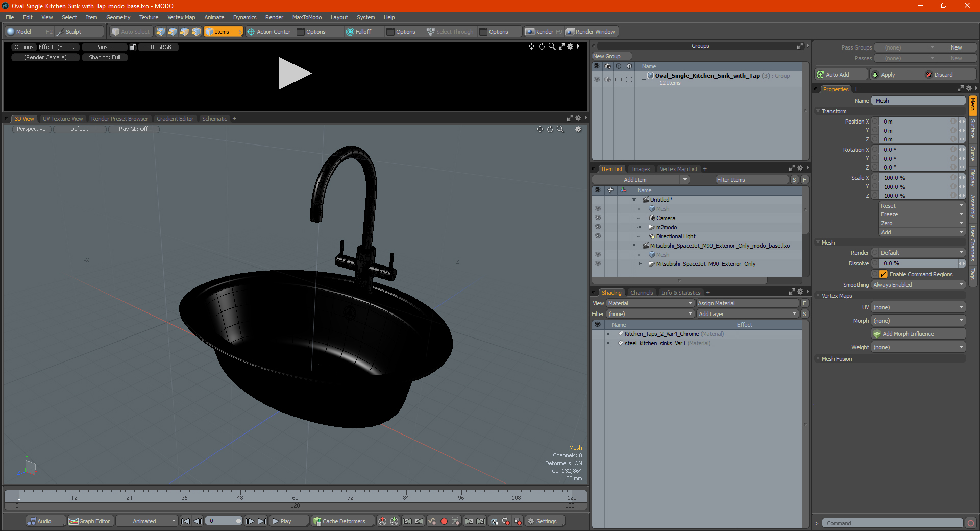
Task: Click the current frame number field
Action: coord(220,521)
